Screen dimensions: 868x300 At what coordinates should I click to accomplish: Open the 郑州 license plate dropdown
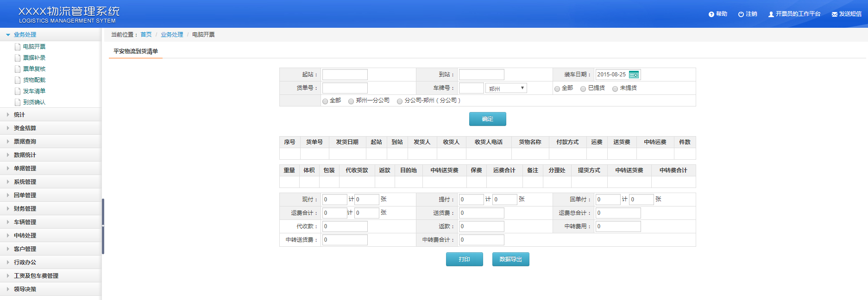point(506,88)
